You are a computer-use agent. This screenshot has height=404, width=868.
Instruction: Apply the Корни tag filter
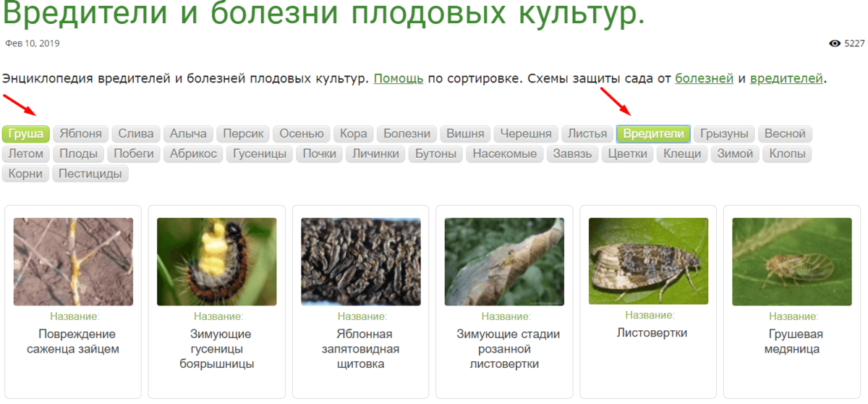click(x=26, y=173)
